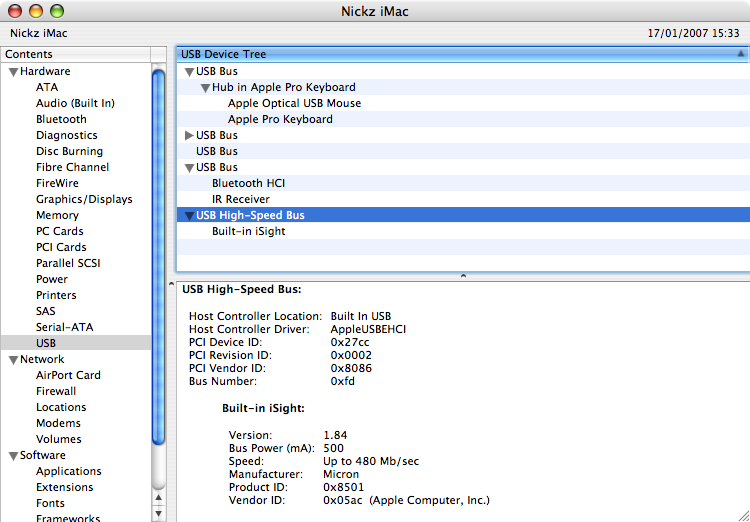Select Apple Pro Keyboard device row
This screenshot has height=522, width=750.
coord(463,119)
